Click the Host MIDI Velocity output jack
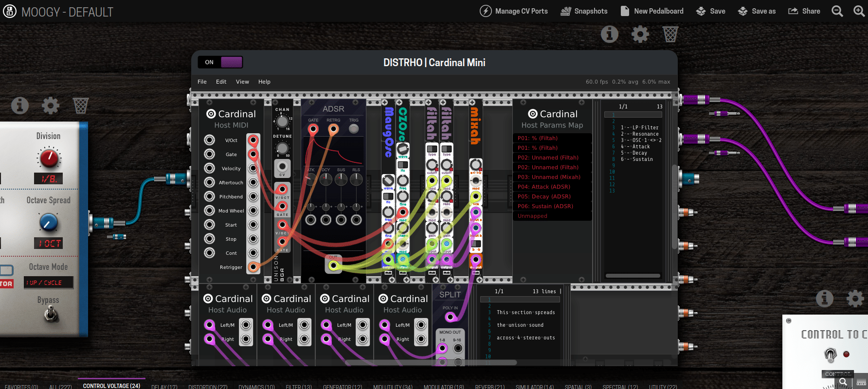868x389 pixels. tap(253, 168)
